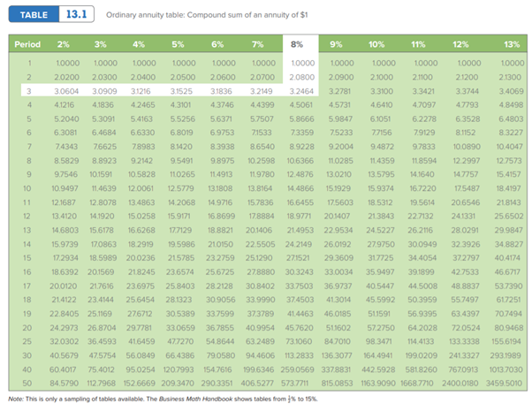Click the 8% column header
The image size is (532, 404).
(303, 44)
